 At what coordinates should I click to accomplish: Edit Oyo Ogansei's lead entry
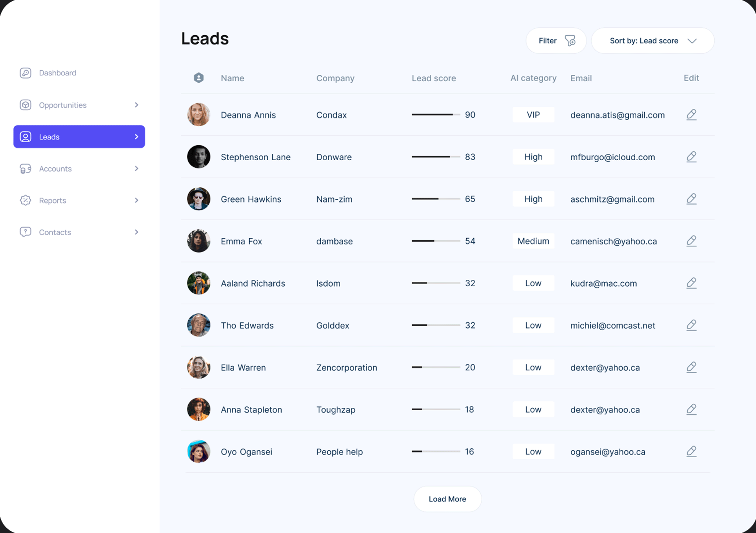point(691,452)
